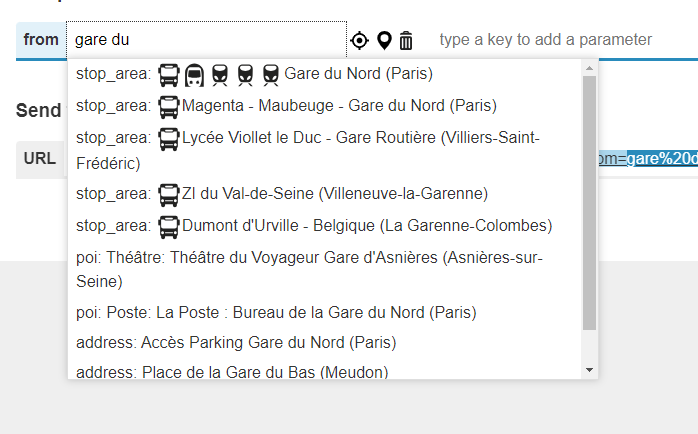Screen dimensions: 698x434
Task: Click bus icon next to ZI du Val-de-Seine
Action: click(x=169, y=195)
